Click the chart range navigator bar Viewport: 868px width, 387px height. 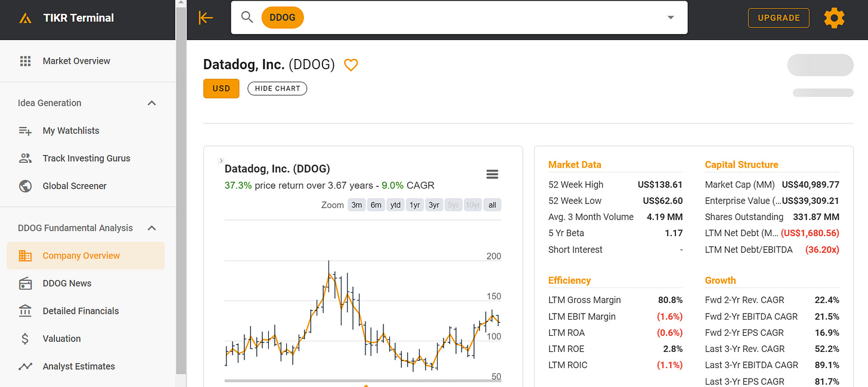click(363, 380)
